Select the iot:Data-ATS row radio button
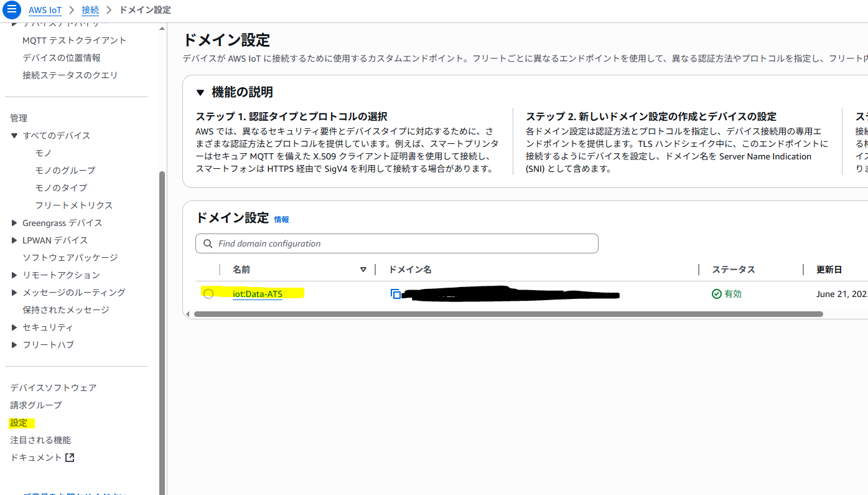The width and height of the screenshot is (868, 495). pos(208,294)
